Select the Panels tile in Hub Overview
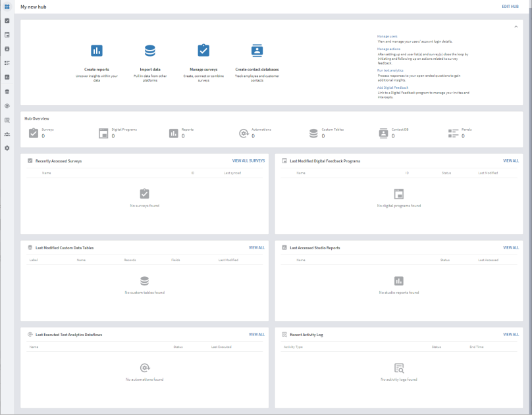This screenshot has height=415, width=532. (460, 133)
